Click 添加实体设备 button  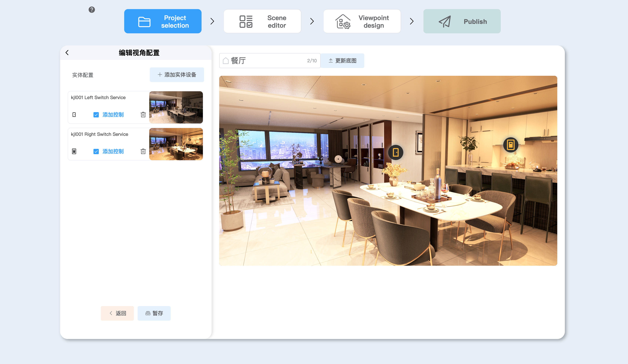177,75
